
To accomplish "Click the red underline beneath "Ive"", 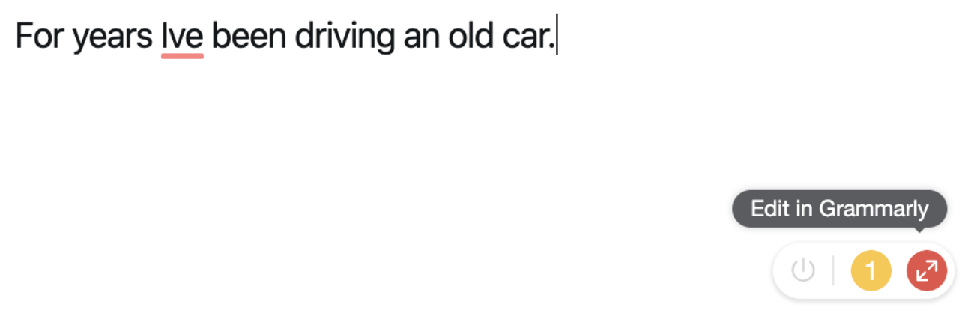I will pos(182,55).
